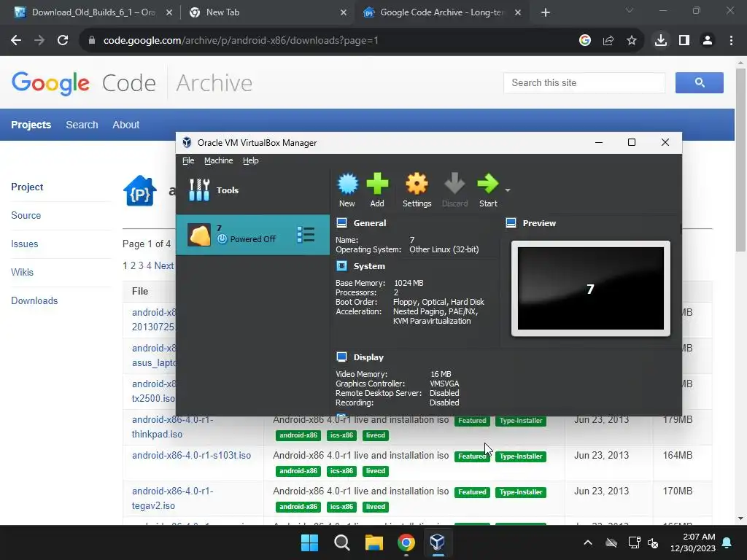
Task: Select Wikis in left sidebar
Action: [x=22, y=273]
